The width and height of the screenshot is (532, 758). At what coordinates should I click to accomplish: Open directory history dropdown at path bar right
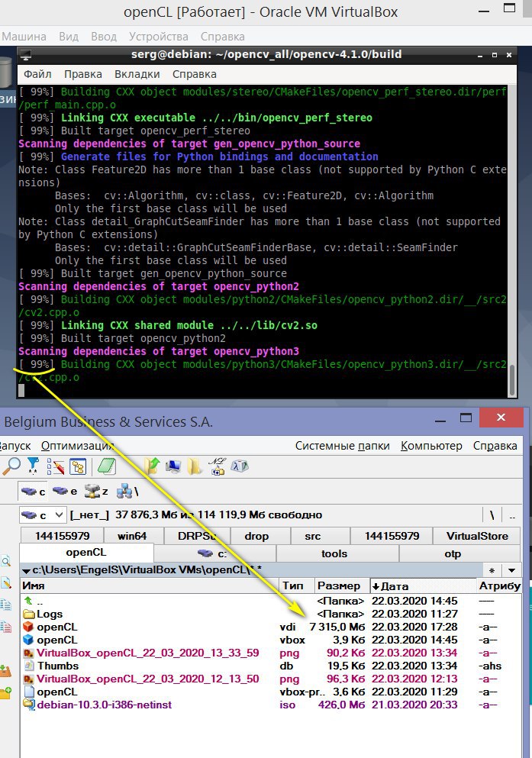[x=511, y=570]
